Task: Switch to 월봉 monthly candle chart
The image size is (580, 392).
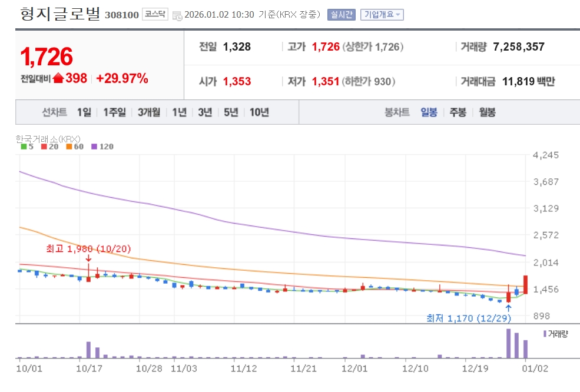Action: [486, 112]
